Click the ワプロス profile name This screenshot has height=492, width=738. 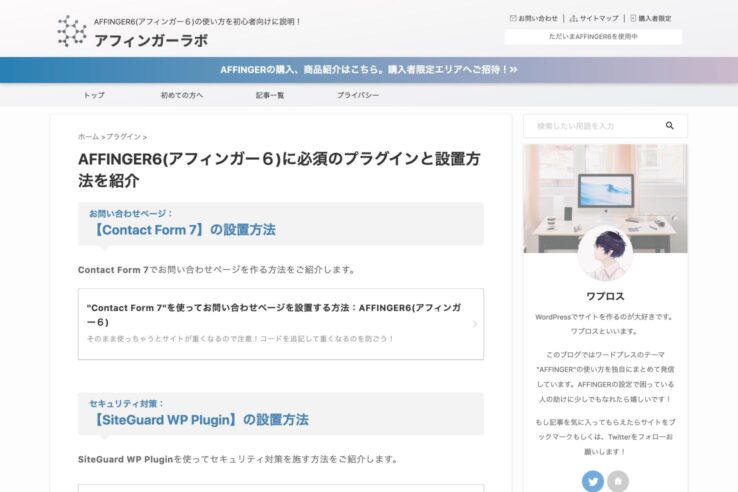tap(605, 296)
